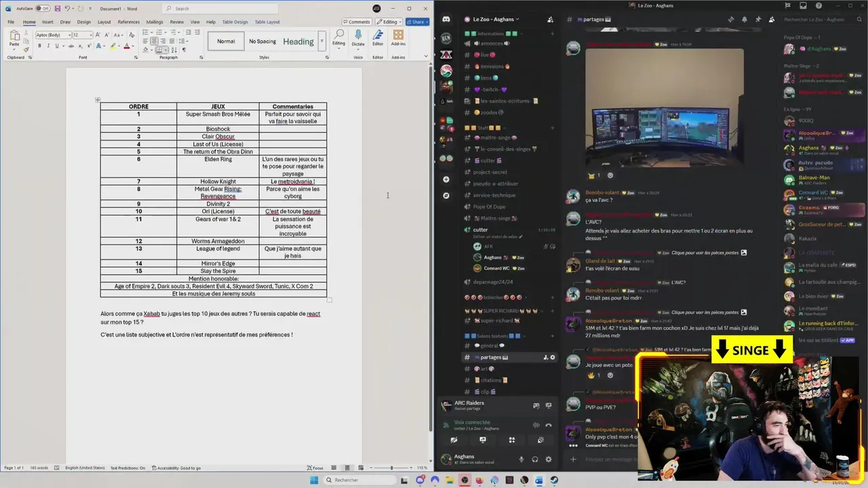Click the Dictate microphone button

(x=358, y=37)
